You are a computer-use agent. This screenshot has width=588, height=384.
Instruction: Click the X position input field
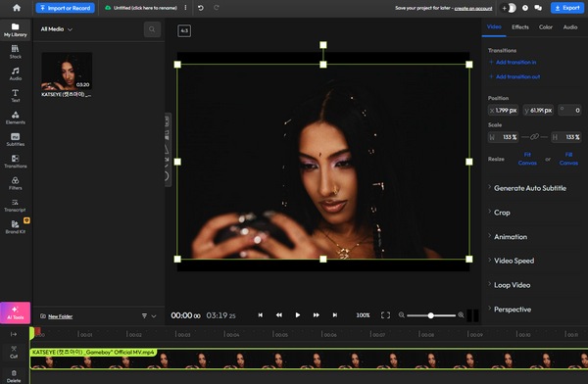[503, 111]
